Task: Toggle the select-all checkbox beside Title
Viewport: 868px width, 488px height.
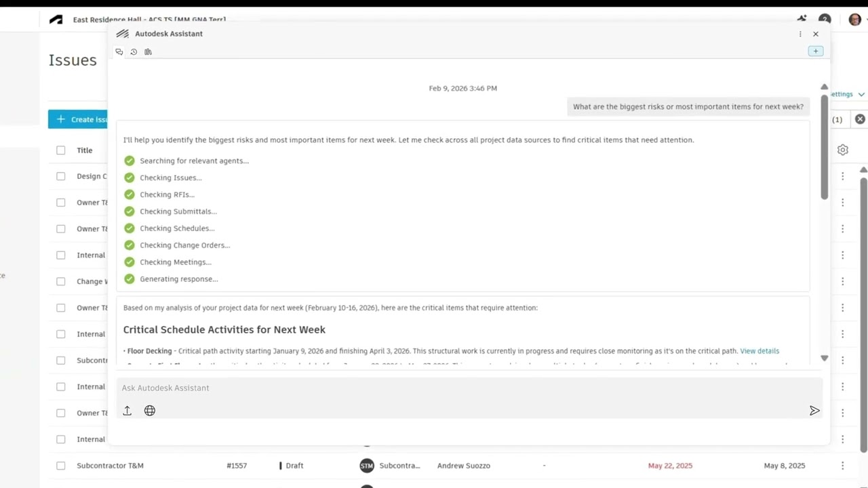Action: pyautogui.click(x=61, y=150)
